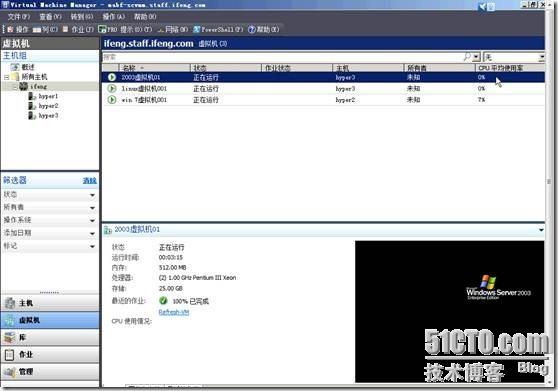Click the 列 columns toolbar button
Image resolution: width=558 pixels, height=391 pixels.
[x=45, y=30]
